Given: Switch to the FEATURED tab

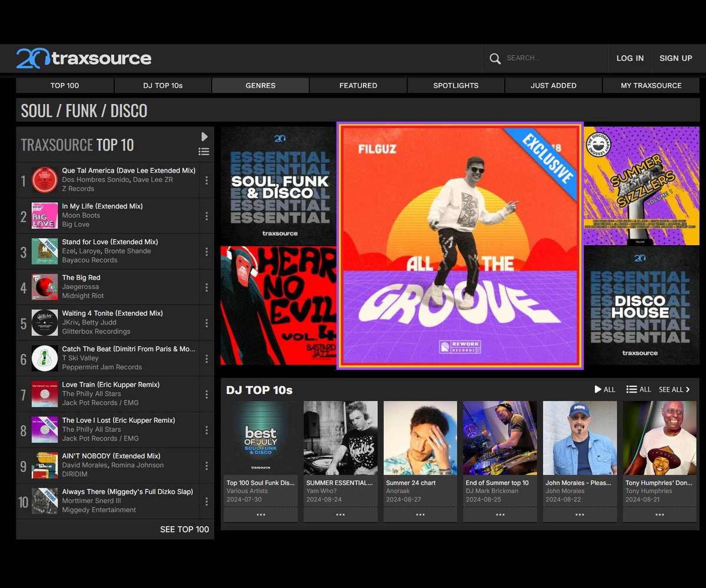Looking at the screenshot, I should (358, 85).
